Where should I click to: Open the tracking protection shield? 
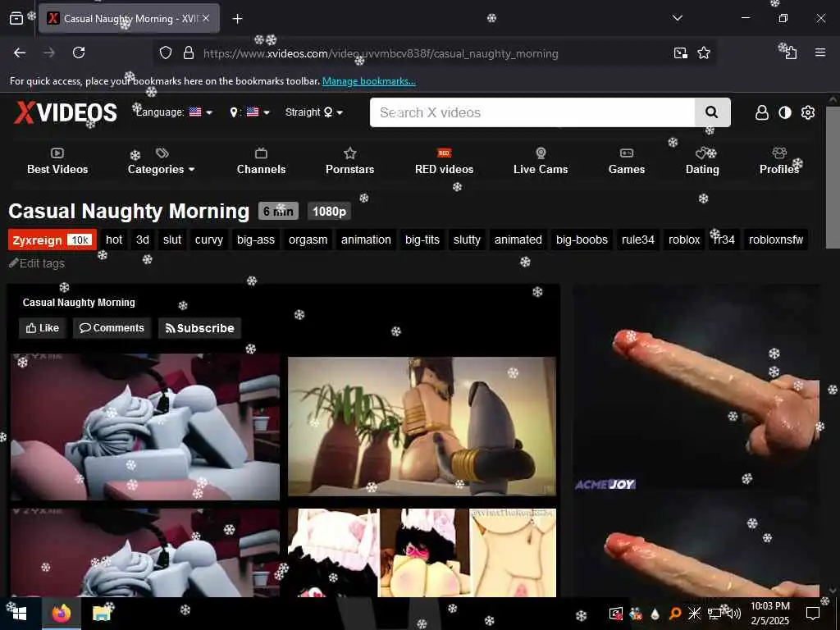166,53
